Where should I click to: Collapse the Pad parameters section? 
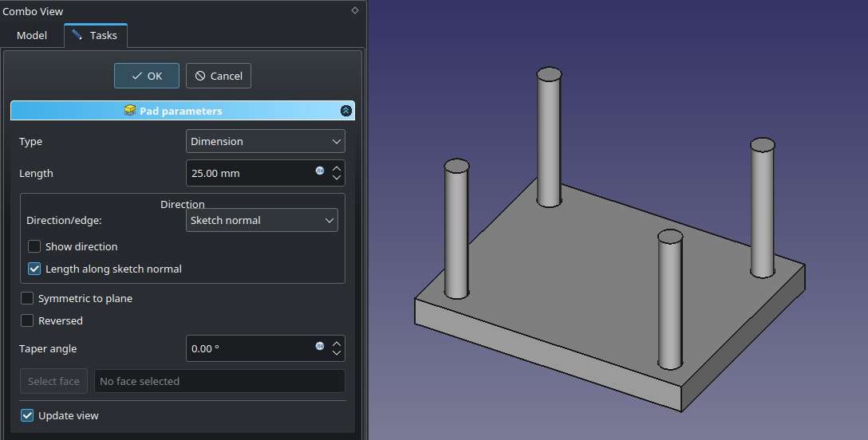click(x=345, y=111)
